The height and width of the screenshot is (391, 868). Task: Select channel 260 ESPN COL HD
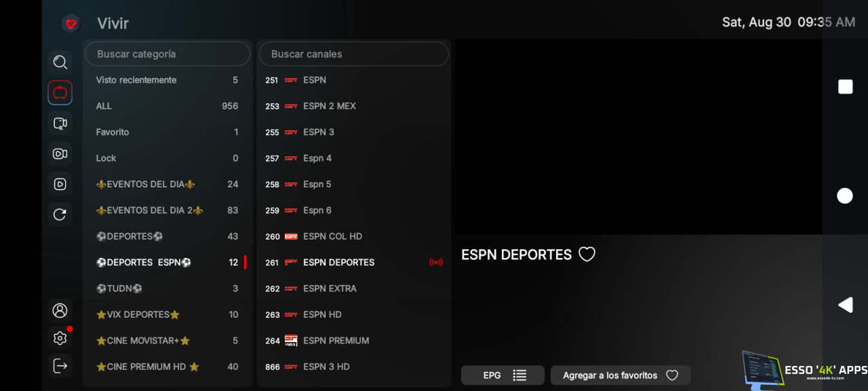[332, 237]
